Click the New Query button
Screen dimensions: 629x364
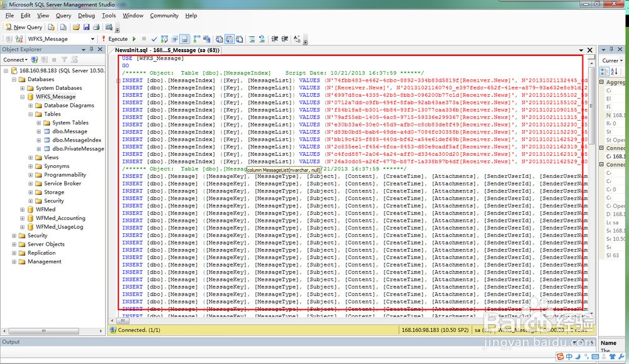point(24,27)
